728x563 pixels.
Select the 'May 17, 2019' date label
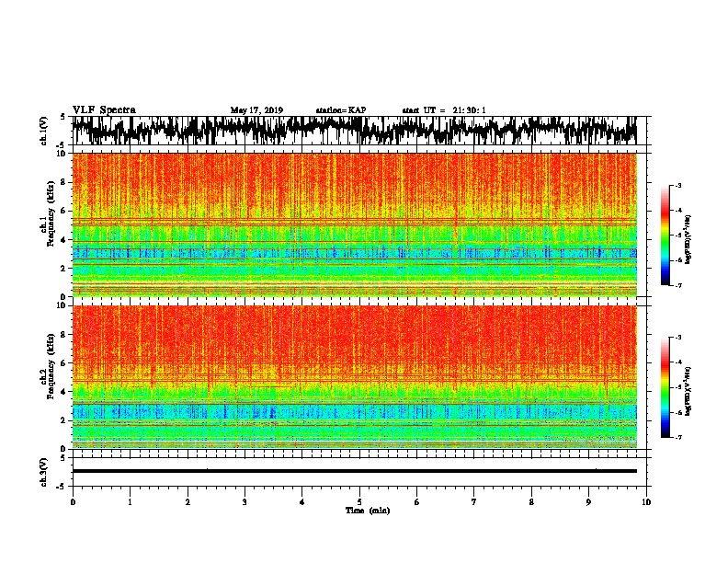point(256,110)
